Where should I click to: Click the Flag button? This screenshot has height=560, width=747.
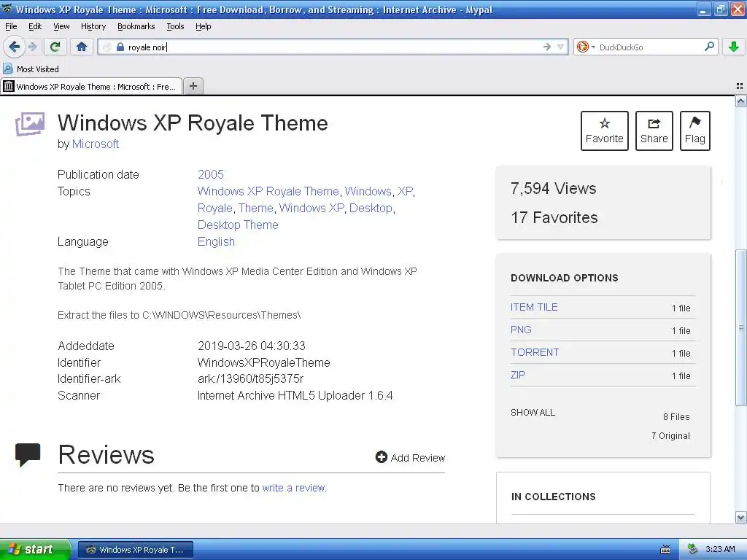click(x=695, y=131)
